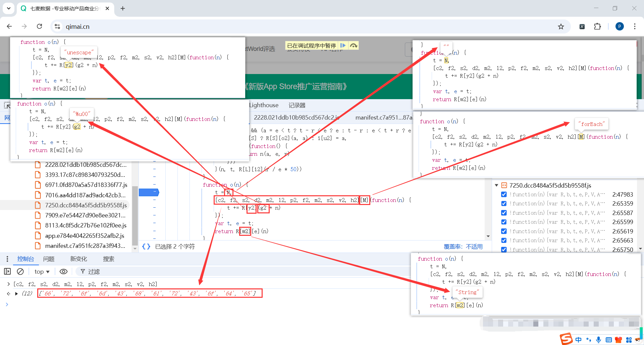Click the breakpoint marker in the gutter
Screen dimensions: 644x345
point(149,192)
